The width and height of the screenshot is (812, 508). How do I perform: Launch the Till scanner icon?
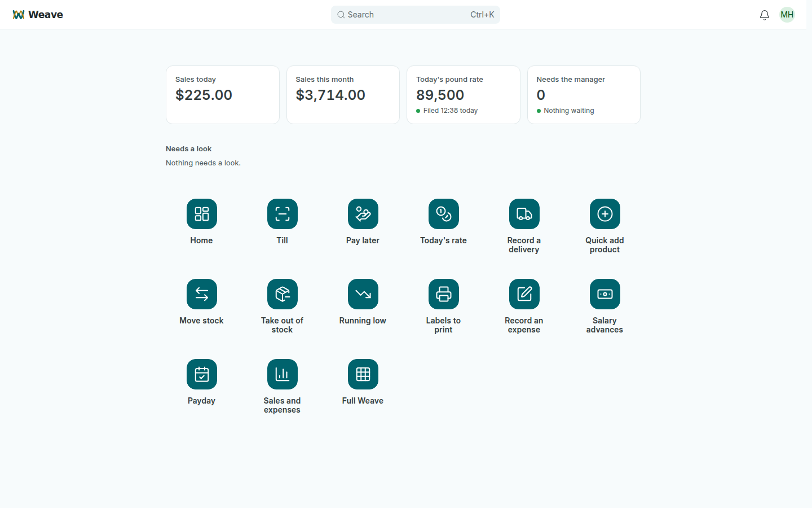pos(283,214)
